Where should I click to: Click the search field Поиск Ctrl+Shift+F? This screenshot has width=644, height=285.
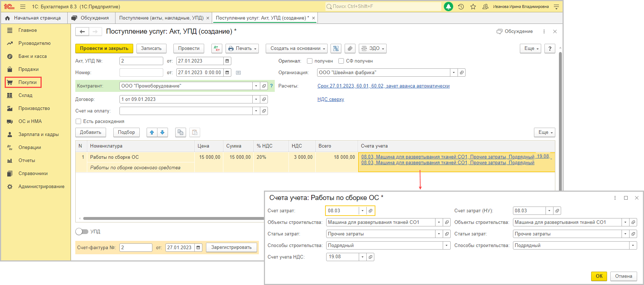(x=383, y=7)
